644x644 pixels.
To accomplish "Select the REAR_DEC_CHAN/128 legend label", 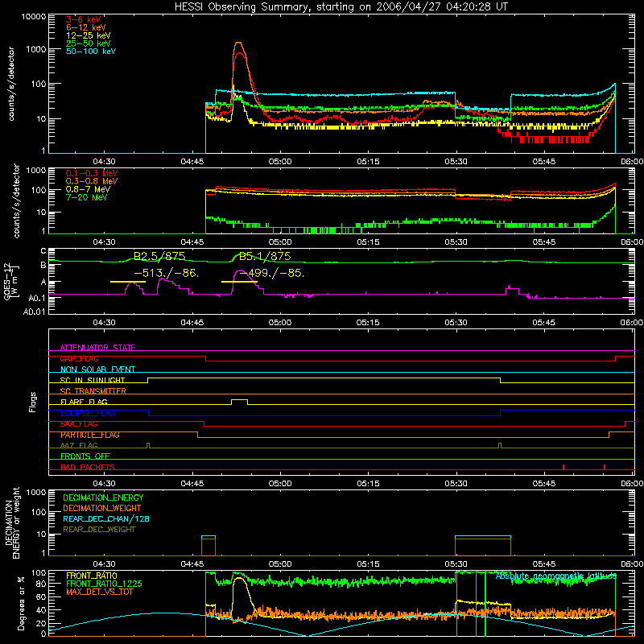I will pyautogui.click(x=106, y=518).
